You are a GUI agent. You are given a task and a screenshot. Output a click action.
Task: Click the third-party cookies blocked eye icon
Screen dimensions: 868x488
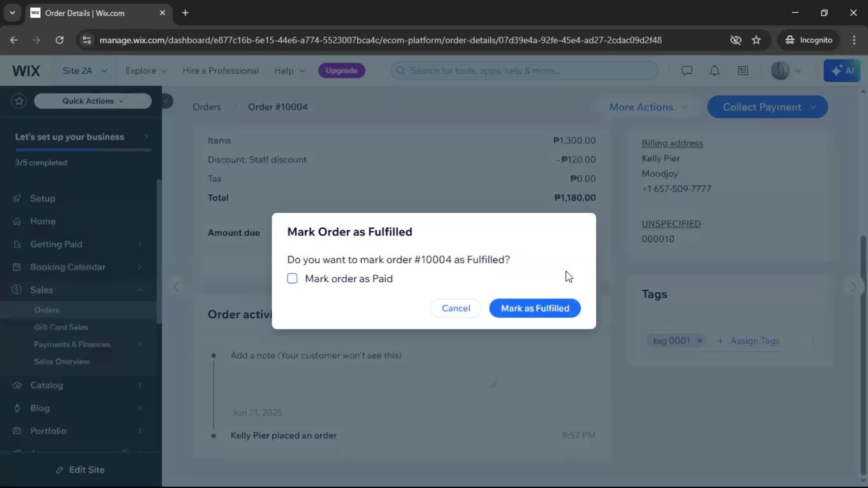pyautogui.click(x=736, y=40)
